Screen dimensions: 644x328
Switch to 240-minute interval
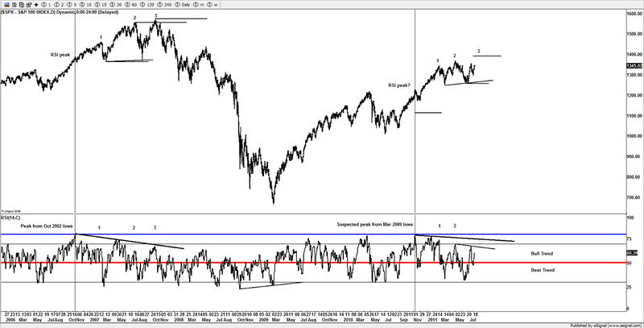coord(164,5)
